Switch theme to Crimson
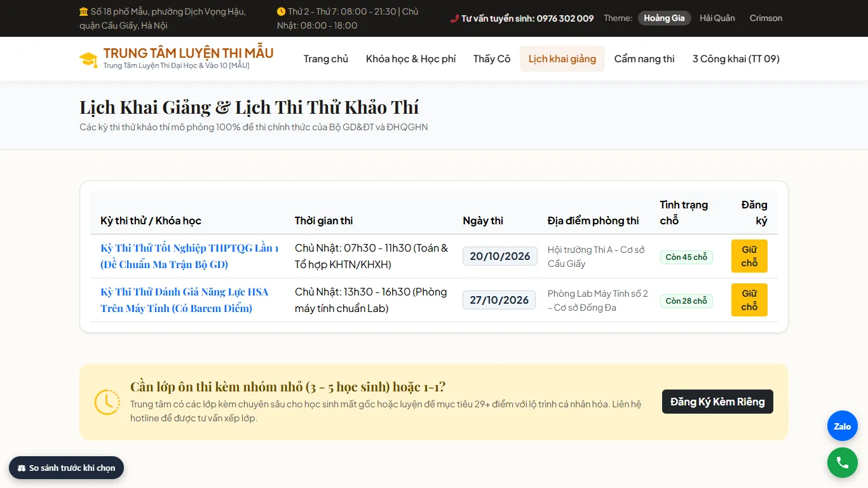Viewport: 868px width, 488px height. point(766,18)
